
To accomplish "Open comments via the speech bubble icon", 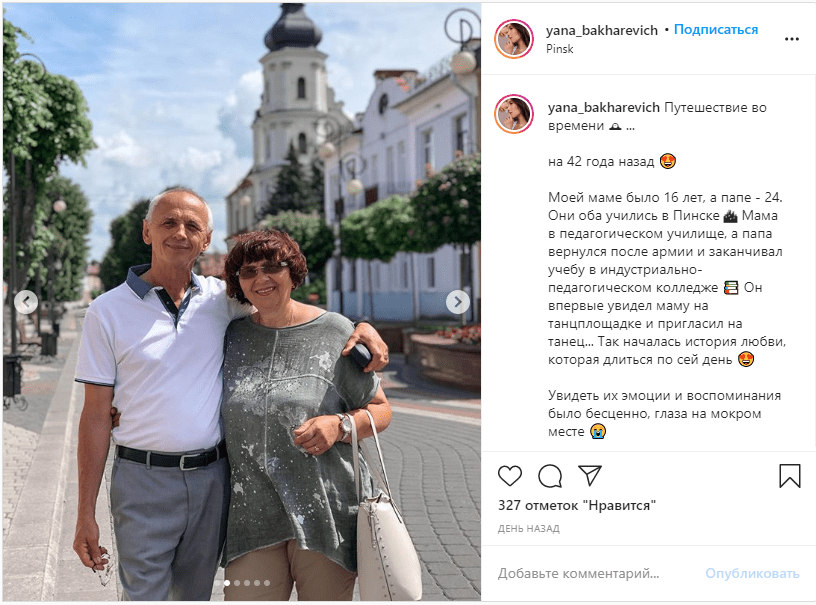I will click(550, 475).
